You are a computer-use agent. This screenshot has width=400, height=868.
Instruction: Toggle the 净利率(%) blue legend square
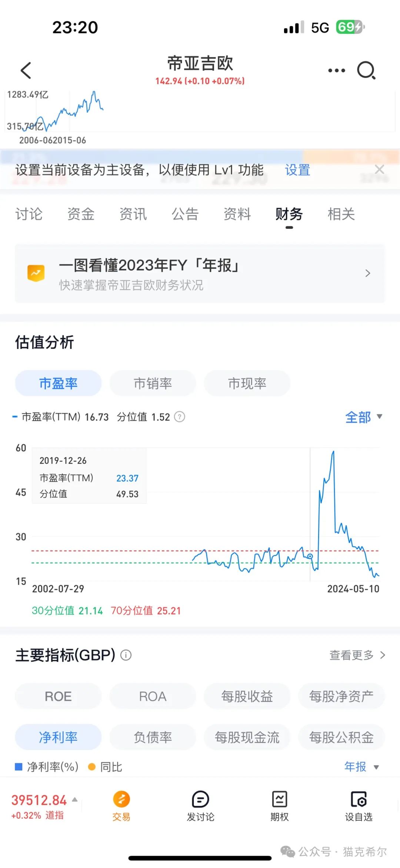pos(19,767)
